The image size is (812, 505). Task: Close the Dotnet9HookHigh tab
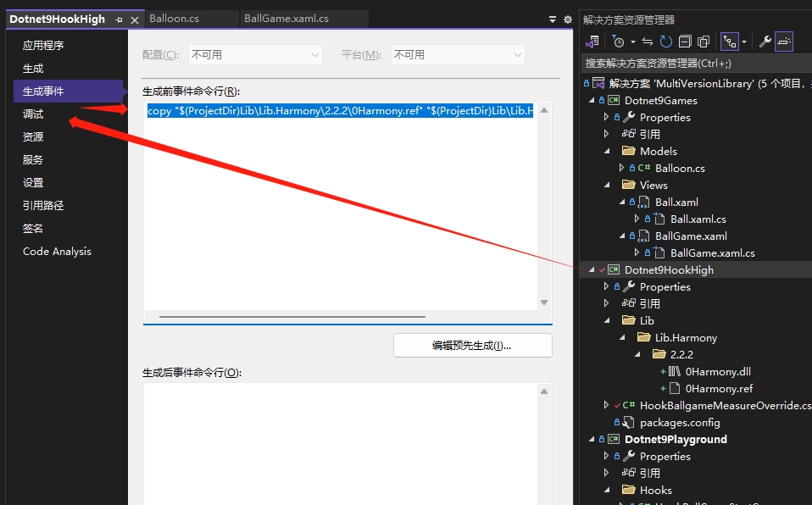(x=135, y=19)
